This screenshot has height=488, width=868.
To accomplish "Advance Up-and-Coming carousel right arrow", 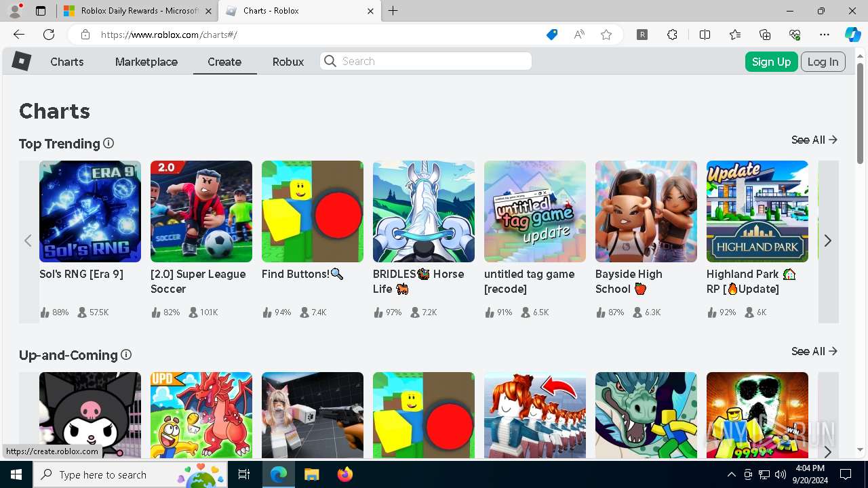I will click(x=828, y=451).
